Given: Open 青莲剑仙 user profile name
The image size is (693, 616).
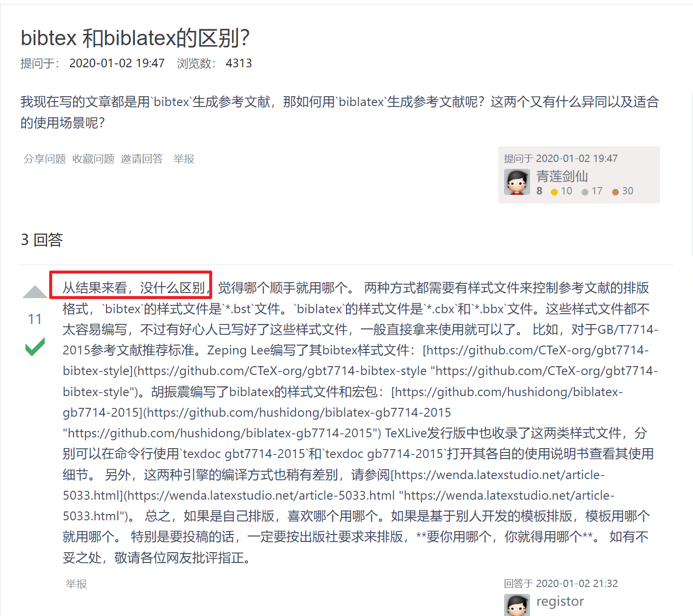Looking at the screenshot, I should click(562, 176).
